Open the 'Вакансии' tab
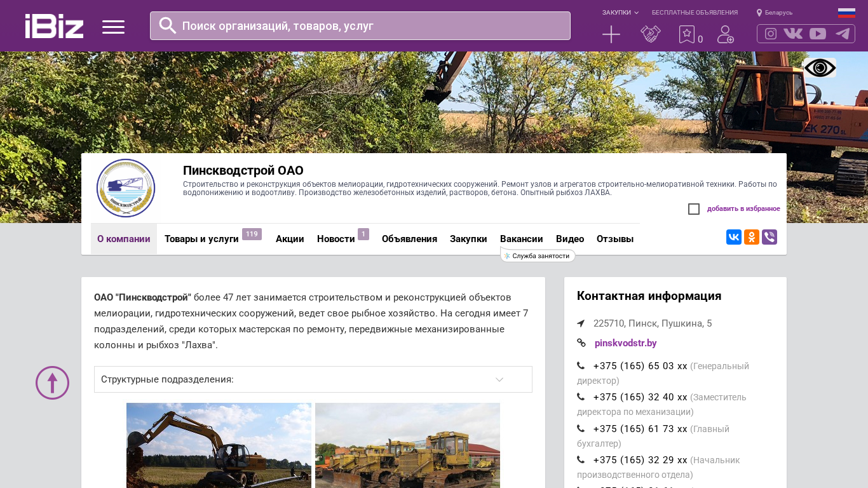Viewport: 868px width, 488px height. point(521,239)
